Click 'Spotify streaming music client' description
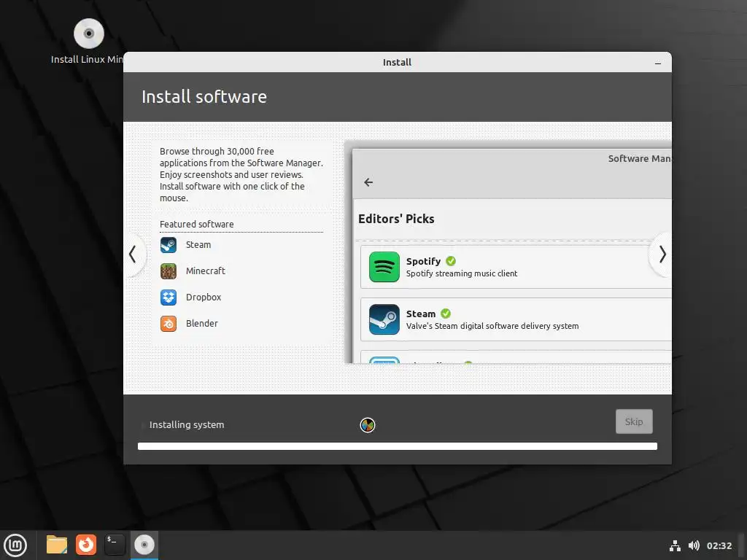 tap(462, 273)
